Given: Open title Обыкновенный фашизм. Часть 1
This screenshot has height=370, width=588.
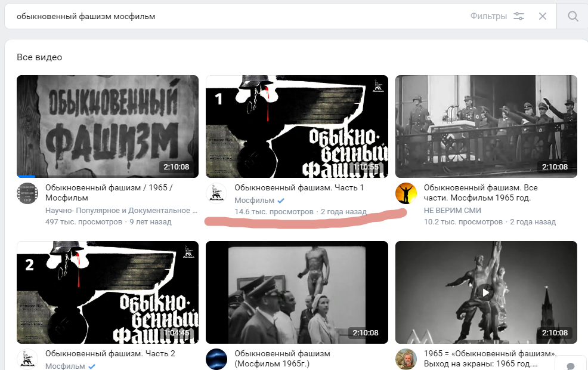Looking at the screenshot, I should pos(299,187).
